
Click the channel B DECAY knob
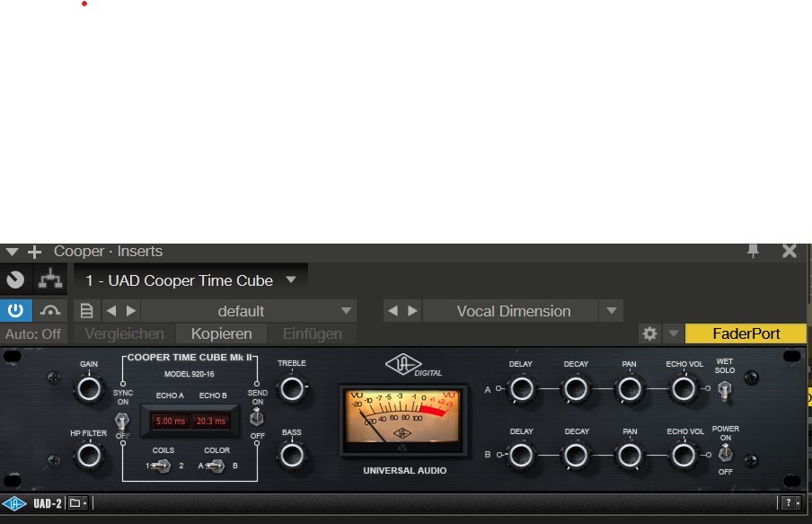576,456
